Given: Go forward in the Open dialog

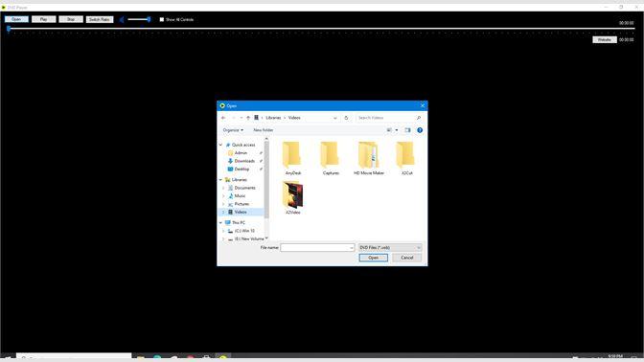Looking at the screenshot, I should coord(233,118).
